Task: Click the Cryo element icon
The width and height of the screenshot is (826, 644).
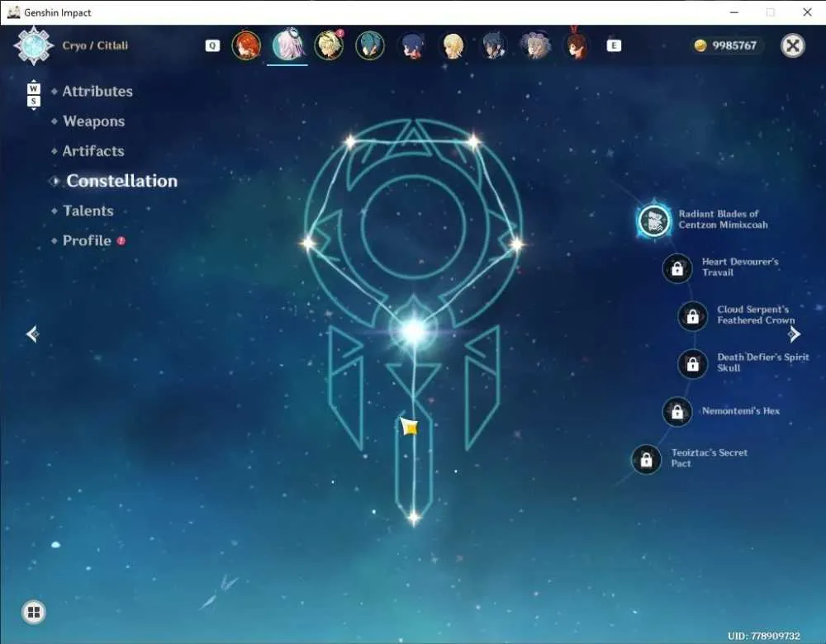Action: 34,45
